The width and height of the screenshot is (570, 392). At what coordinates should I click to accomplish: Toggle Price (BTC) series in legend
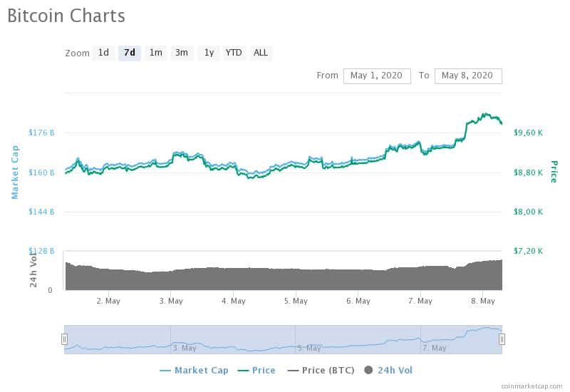click(x=321, y=371)
